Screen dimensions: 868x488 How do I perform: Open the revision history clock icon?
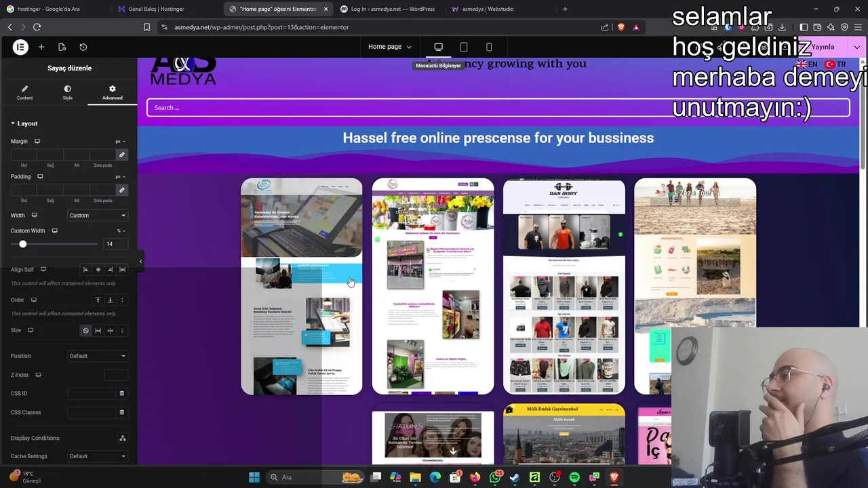click(x=83, y=47)
